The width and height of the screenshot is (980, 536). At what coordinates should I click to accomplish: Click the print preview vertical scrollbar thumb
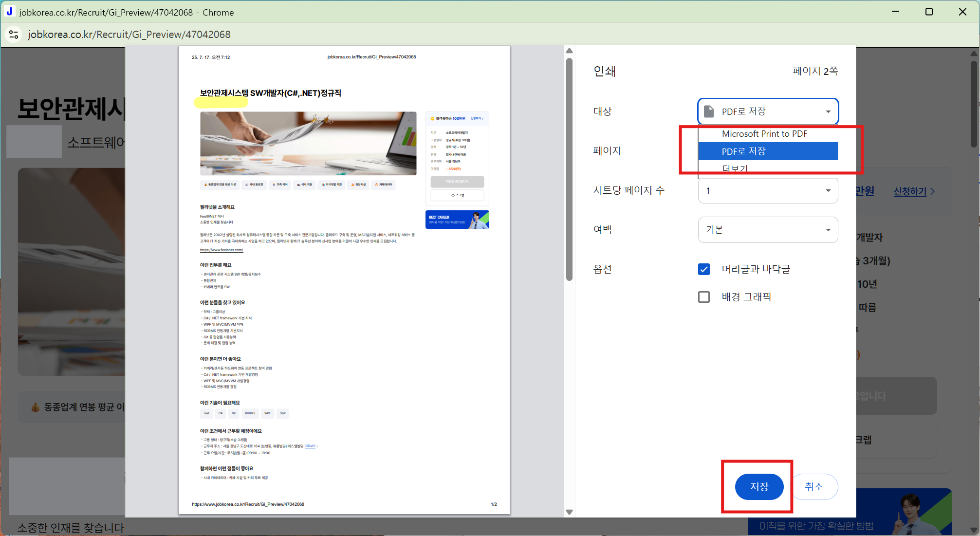[569, 170]
